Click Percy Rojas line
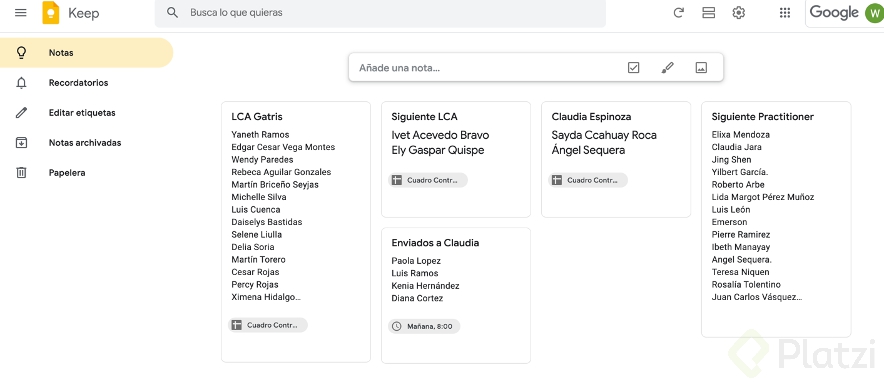 tap(255, 284)
